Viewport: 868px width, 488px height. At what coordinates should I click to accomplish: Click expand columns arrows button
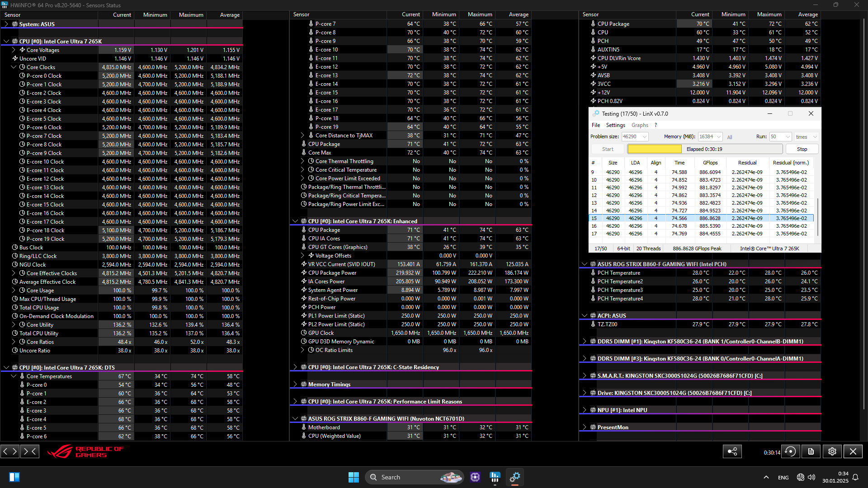point(10,451)
